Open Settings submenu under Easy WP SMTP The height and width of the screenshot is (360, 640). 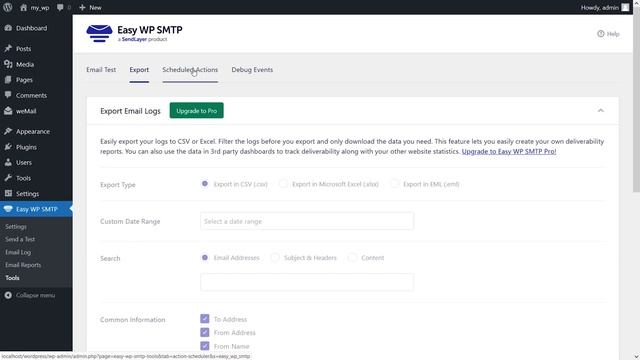16,227
